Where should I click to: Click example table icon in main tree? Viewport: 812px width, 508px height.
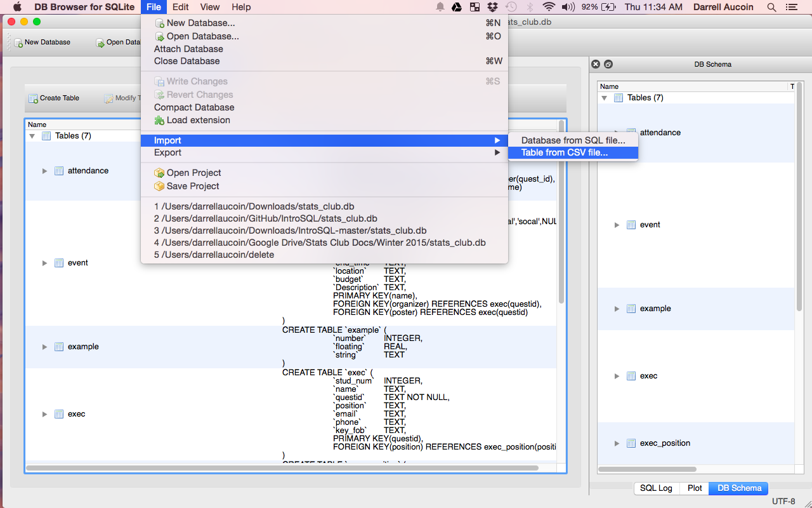(59, 347)
